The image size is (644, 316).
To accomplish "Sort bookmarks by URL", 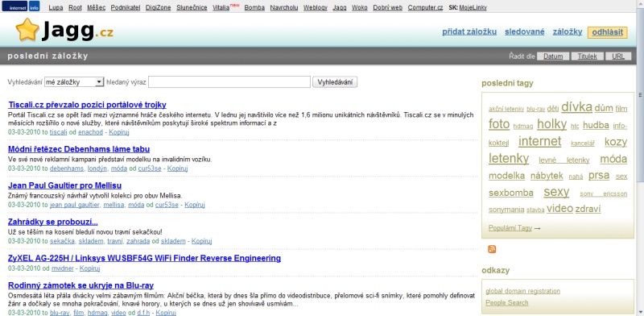I will [618, 56].
